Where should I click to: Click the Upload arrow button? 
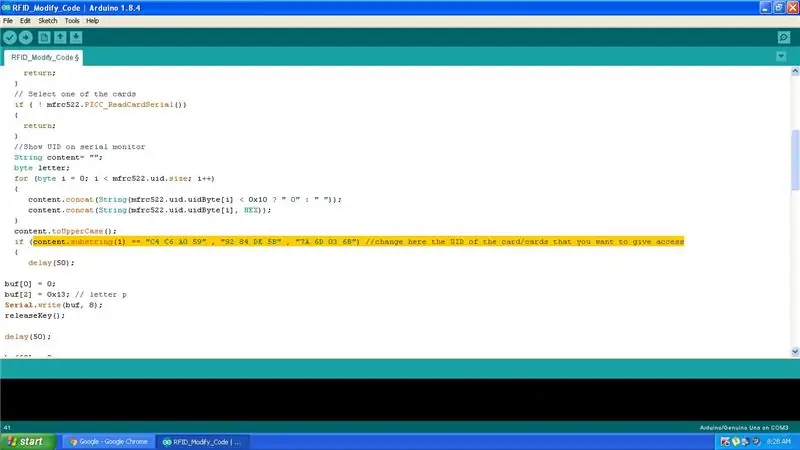[26, 37]
